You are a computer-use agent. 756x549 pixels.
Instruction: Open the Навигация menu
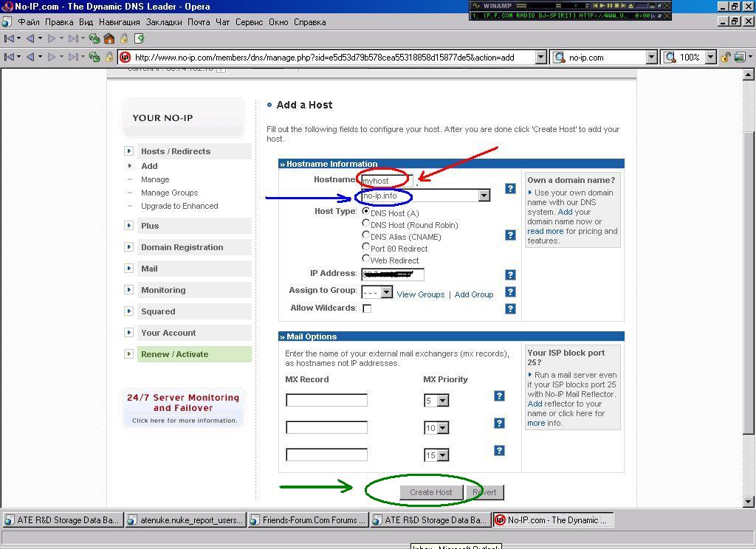pyautogui.click(x=120, y=22)
